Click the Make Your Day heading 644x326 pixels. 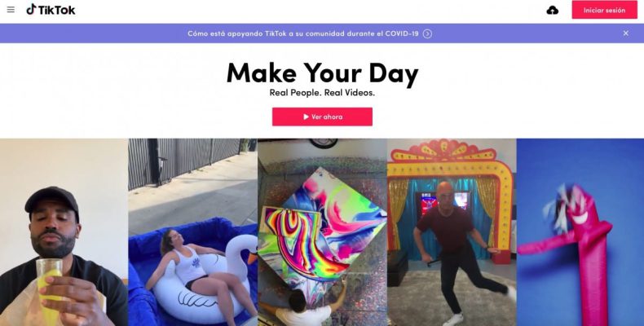pos(323,73)
